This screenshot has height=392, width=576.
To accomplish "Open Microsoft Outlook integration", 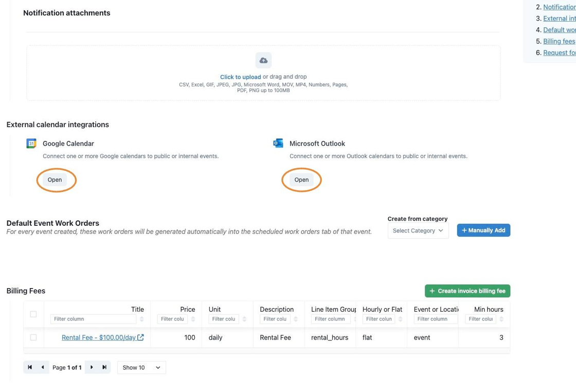I will pyautogui.click(x=301, y=180).
